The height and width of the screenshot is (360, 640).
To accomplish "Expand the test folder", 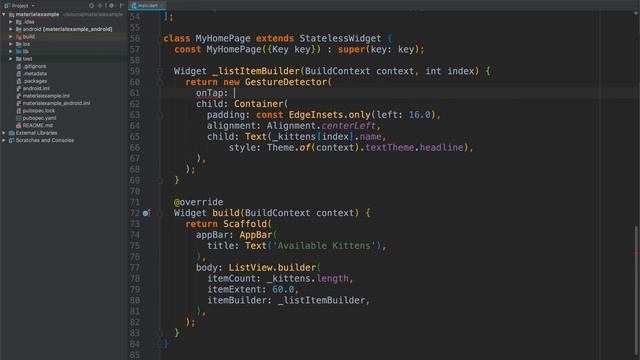I will pyautogui.click(x=11, y=59).
